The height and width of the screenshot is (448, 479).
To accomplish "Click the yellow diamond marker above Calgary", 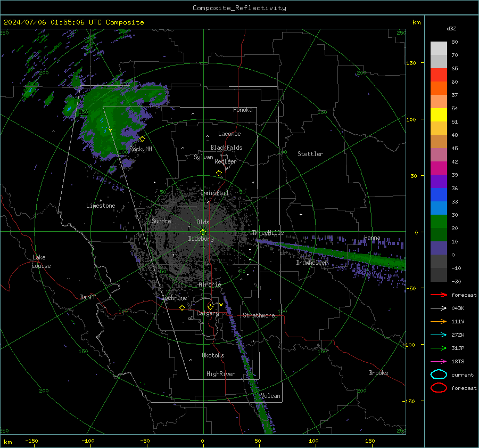I will [x=210, y=307].
